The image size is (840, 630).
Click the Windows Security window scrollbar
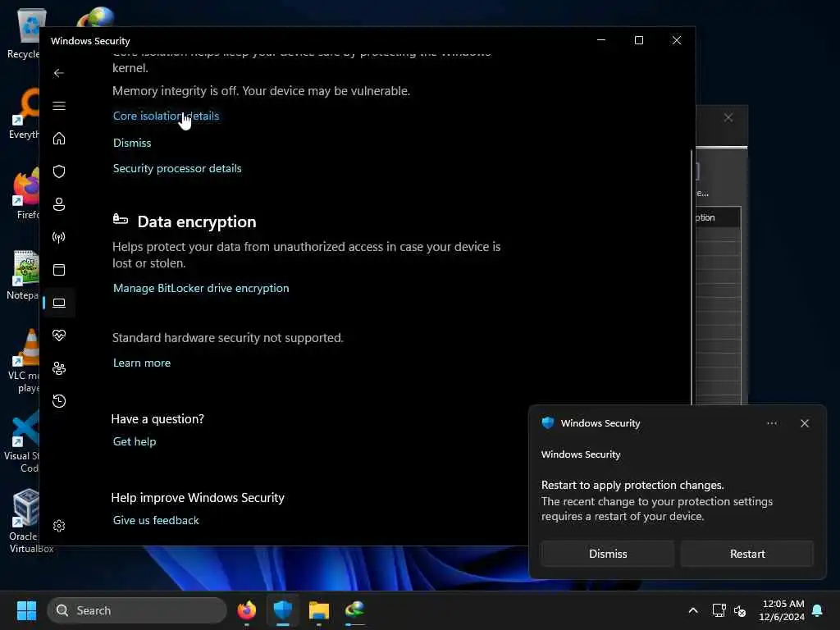click(692, 278)
